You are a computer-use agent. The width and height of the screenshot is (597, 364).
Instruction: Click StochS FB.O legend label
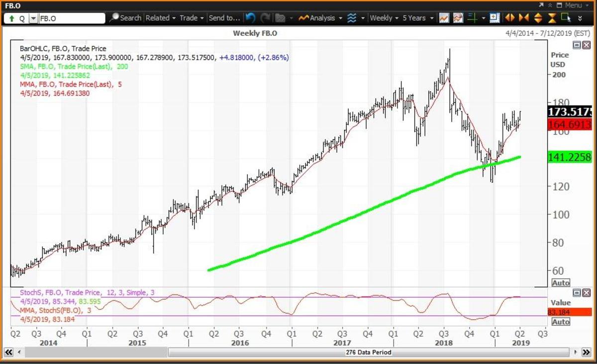[87, 292]
